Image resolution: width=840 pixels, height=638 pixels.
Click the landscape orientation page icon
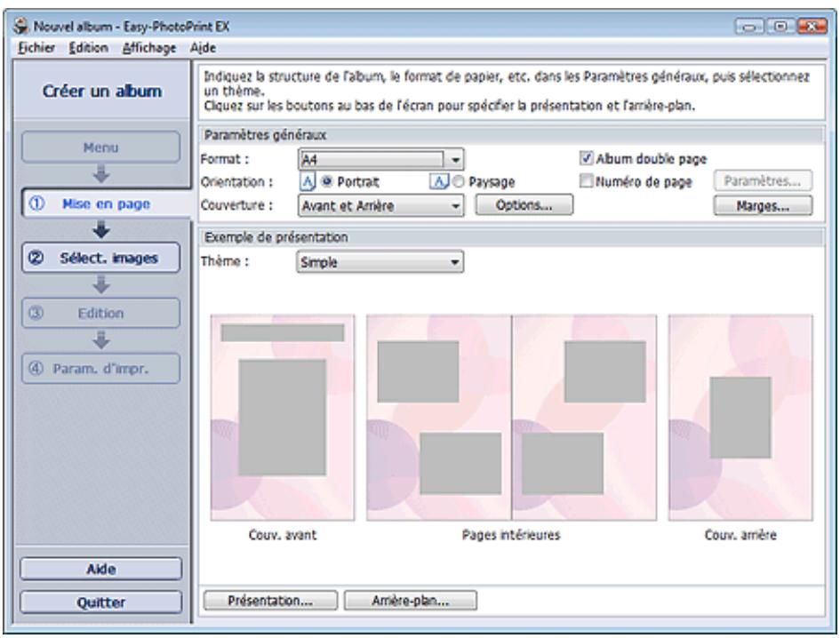pos(439,181)
